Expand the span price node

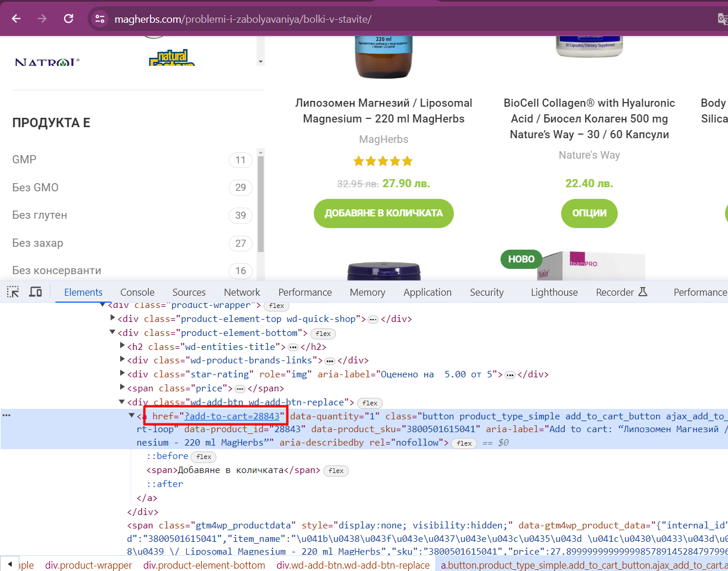coord(122,388)
